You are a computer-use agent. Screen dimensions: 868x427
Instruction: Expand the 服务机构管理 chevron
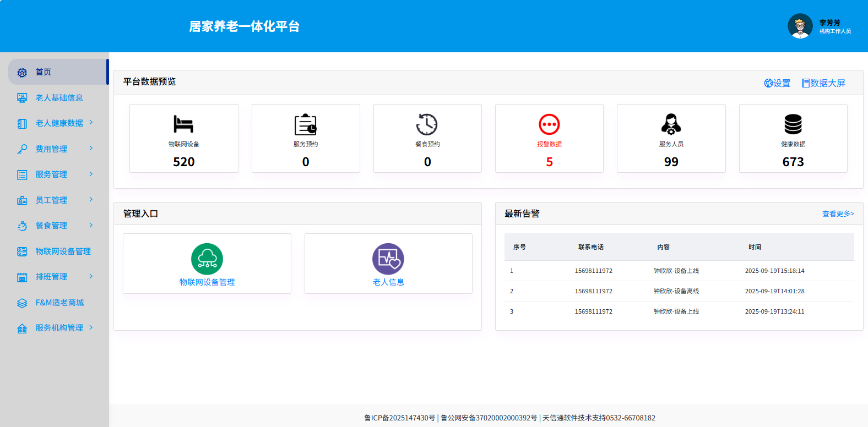coord(91,327)
